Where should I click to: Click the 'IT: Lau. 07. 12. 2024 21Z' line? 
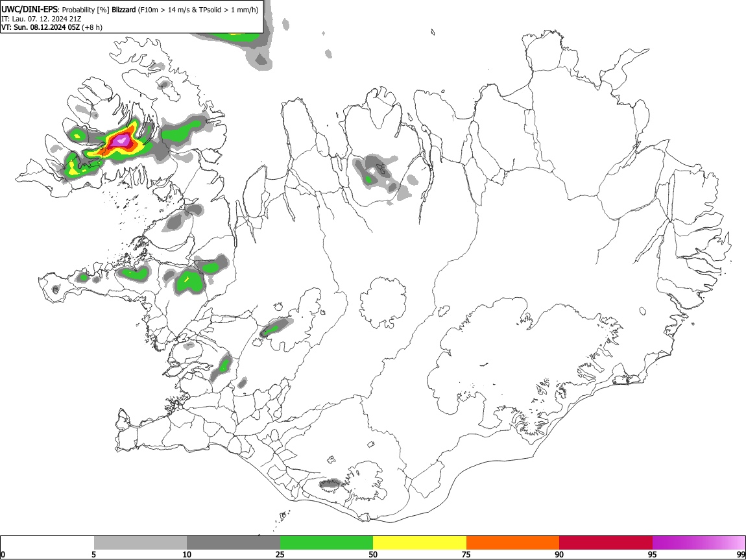point(41,19)
